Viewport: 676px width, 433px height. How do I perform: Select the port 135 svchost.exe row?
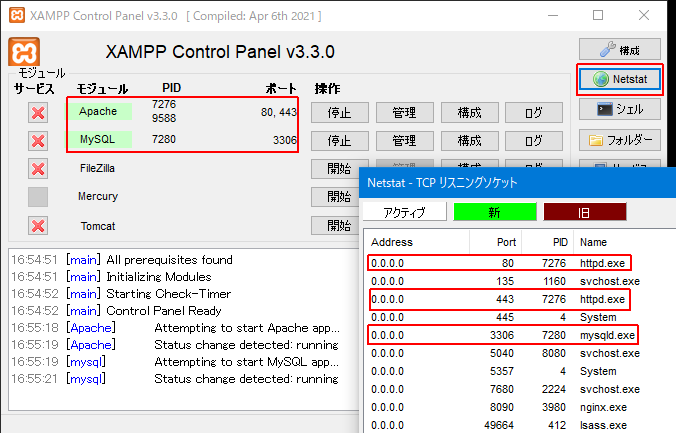pos(520,281)
